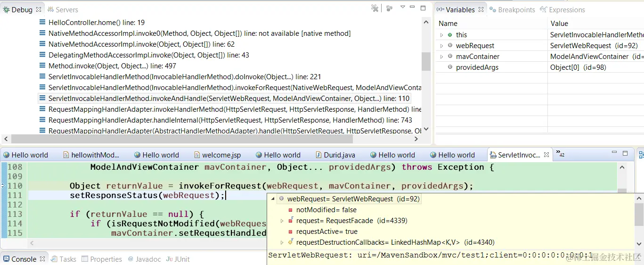Select HelloController.home() line: 19 frame

97,23
